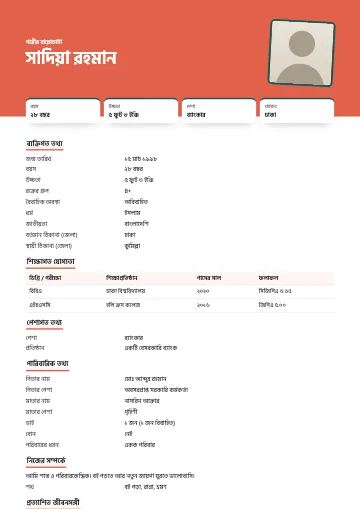
Task: Select the religion value "ইসলাম"
Action: point(132,213)
